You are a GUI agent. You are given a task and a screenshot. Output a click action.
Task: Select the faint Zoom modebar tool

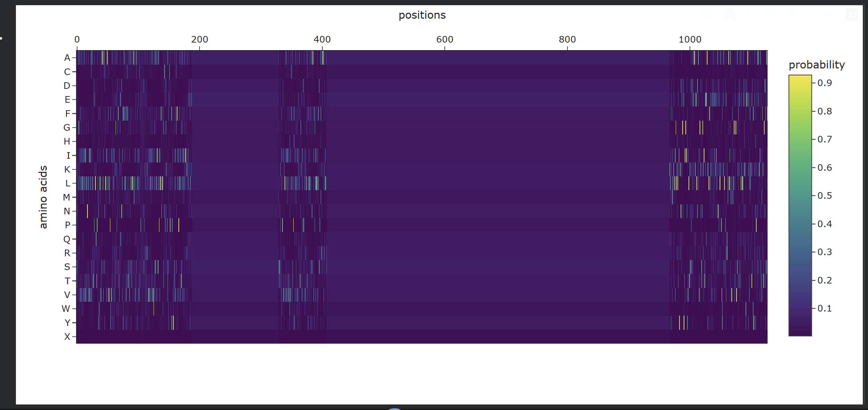coord(730,15)
